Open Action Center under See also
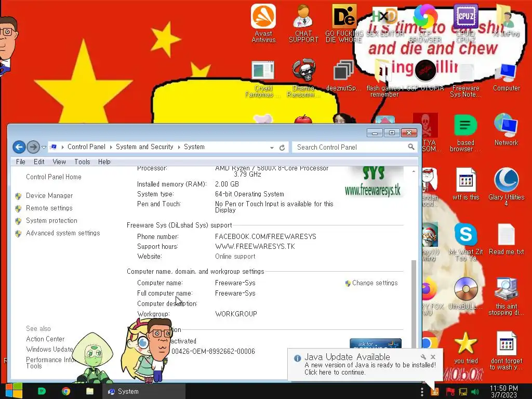The image size is (532, 399). 45,339
